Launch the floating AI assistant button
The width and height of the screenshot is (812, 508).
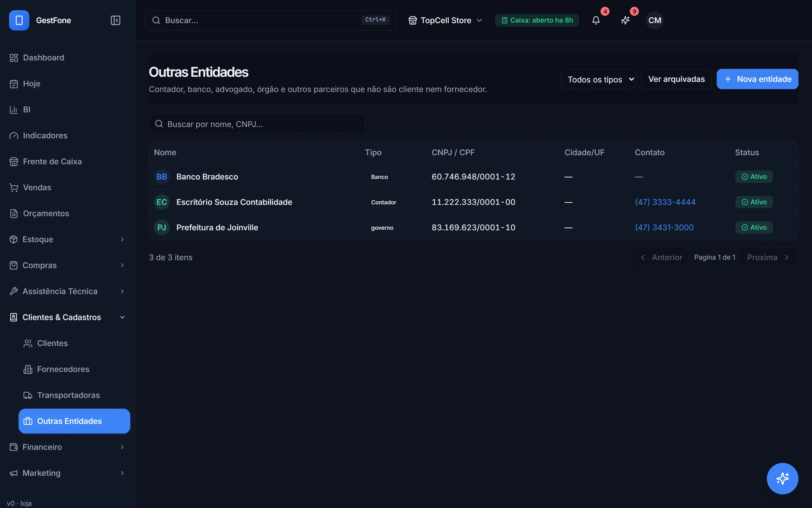[782, 478]
